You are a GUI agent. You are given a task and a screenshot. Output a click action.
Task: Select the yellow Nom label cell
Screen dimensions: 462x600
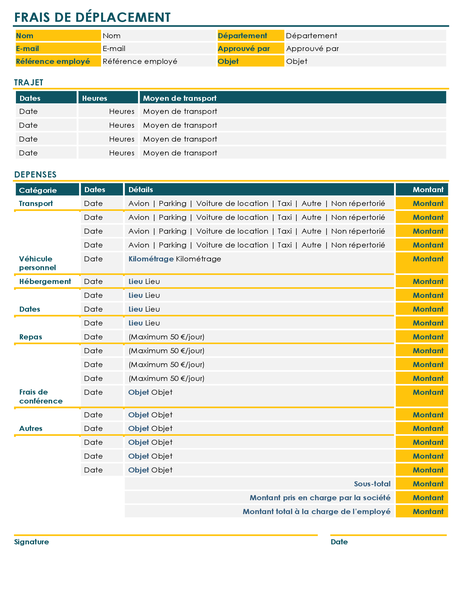(58, 36)
